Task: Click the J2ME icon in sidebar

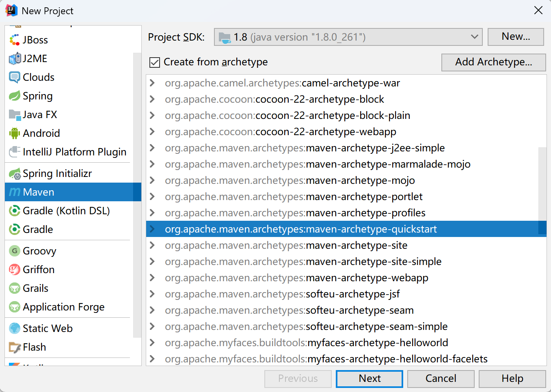Action: click(15, 58)
